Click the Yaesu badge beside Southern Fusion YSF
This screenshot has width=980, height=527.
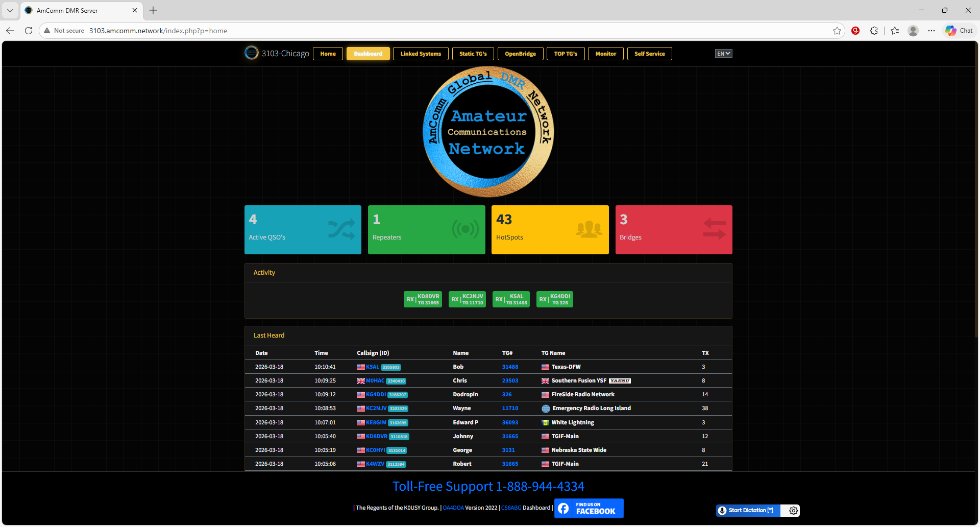[619, 380]
